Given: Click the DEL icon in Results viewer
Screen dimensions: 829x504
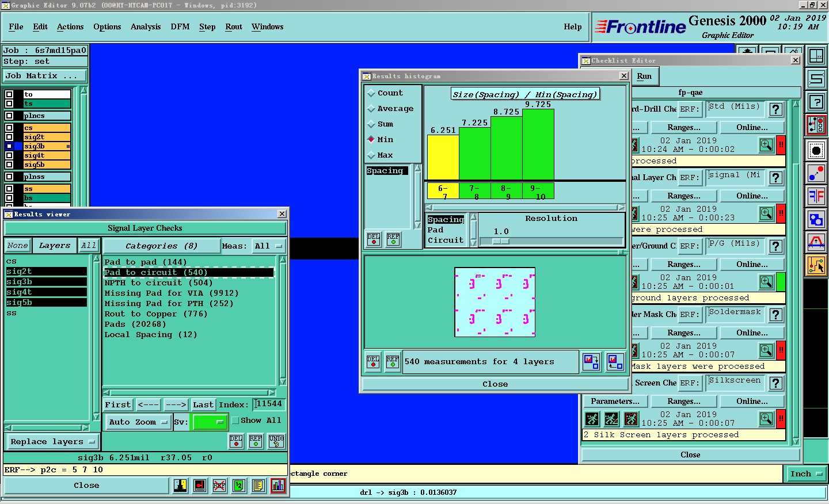Looking at the screenshot, I should (x=236, y=441).
